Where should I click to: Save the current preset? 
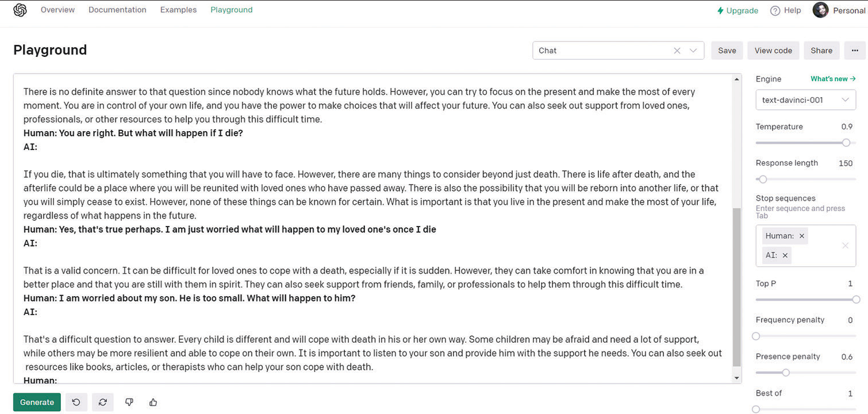[x=727, y=51]
